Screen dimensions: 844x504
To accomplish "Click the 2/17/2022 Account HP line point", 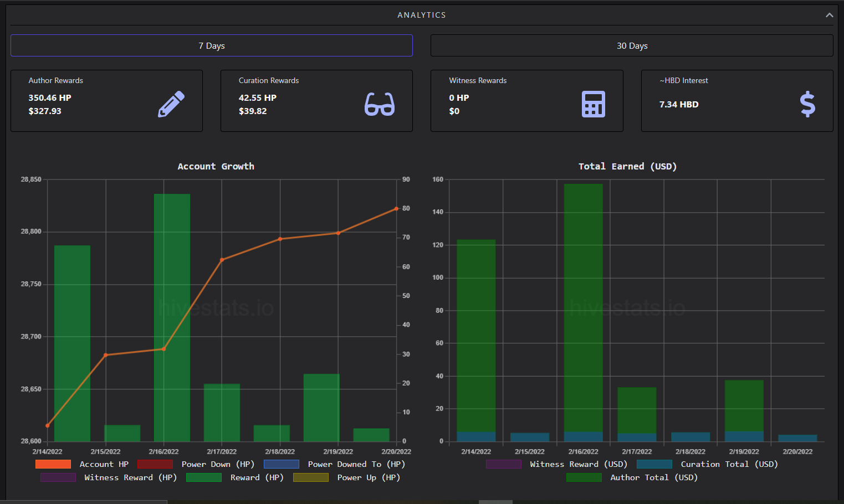I will pos(222,260).
